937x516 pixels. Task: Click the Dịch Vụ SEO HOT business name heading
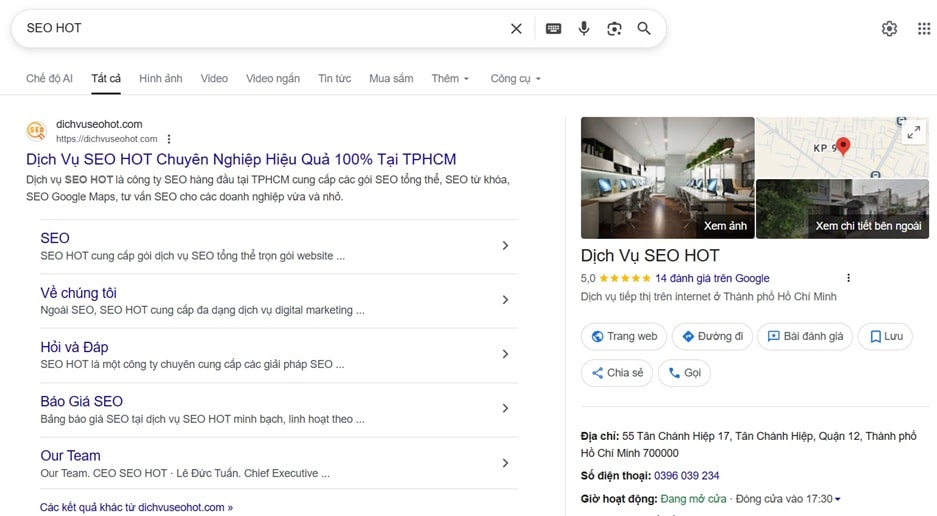pos(650,256)
